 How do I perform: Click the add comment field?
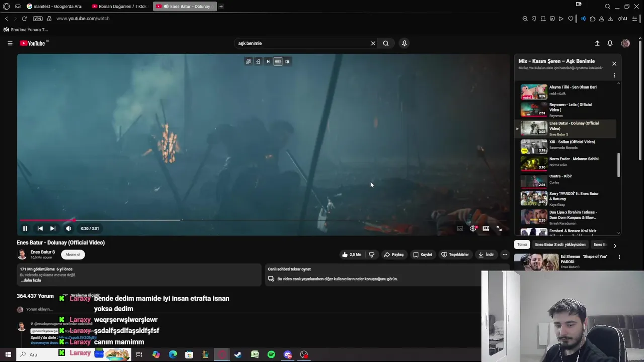(39, 309)
